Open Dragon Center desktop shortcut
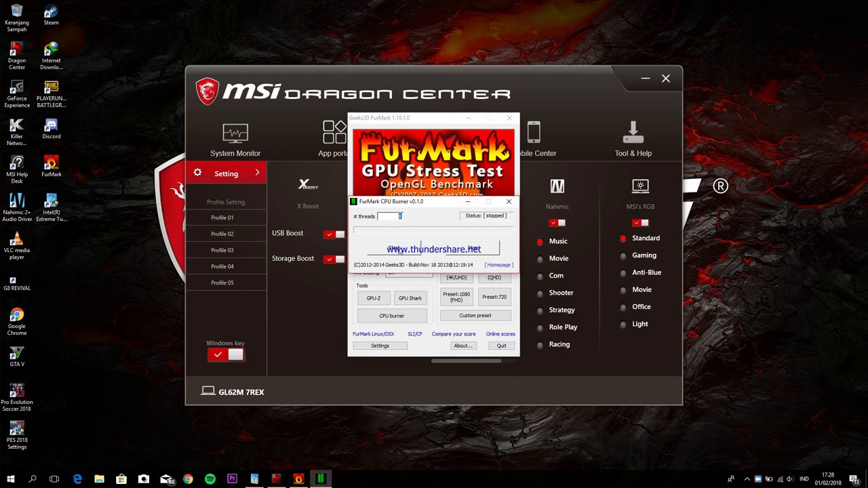868x488 pixels. pos(17,56)
